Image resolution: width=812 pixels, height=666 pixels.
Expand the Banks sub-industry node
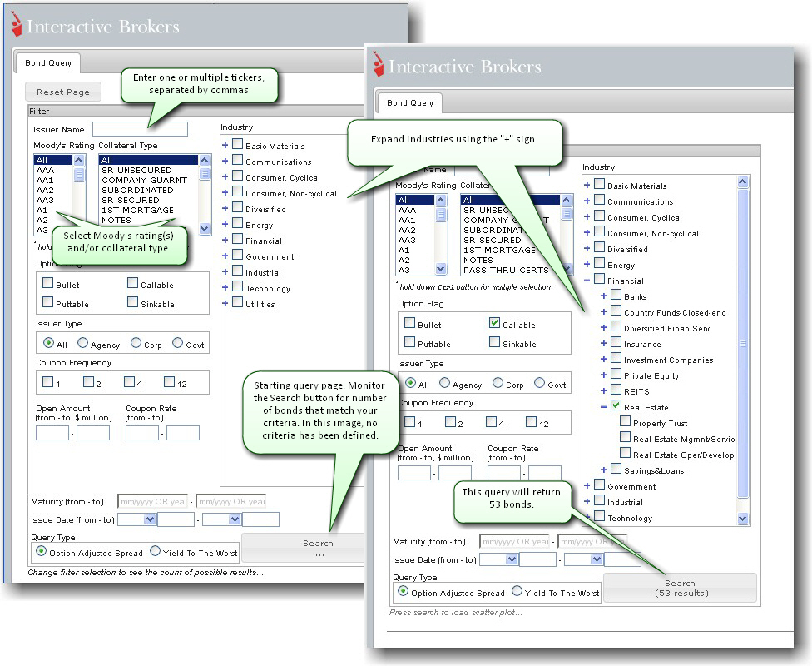(603, 296)
